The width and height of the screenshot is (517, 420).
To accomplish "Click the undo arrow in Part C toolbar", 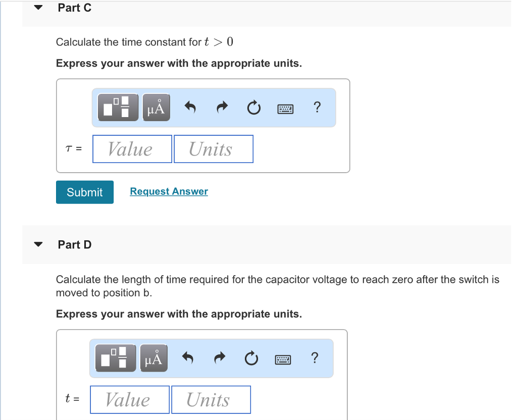I will (190, 107).
